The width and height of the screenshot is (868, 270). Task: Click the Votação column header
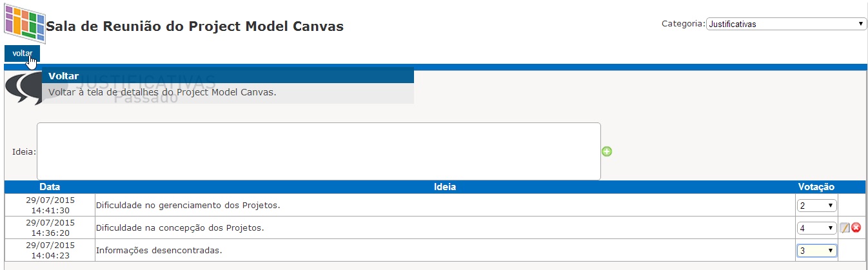[816, 187]
